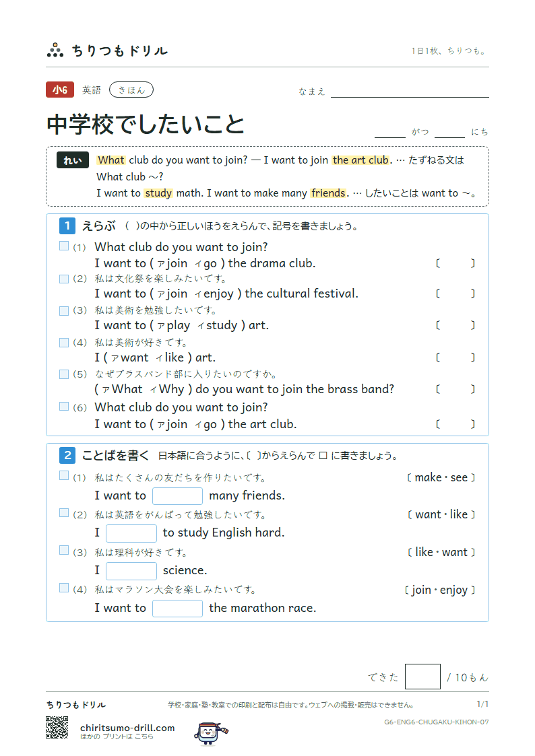Tick checkbox beside 私はマラソン大会を楽しみたいです
Viewport: 535px width, 756px height.
[x=64, y=588]
